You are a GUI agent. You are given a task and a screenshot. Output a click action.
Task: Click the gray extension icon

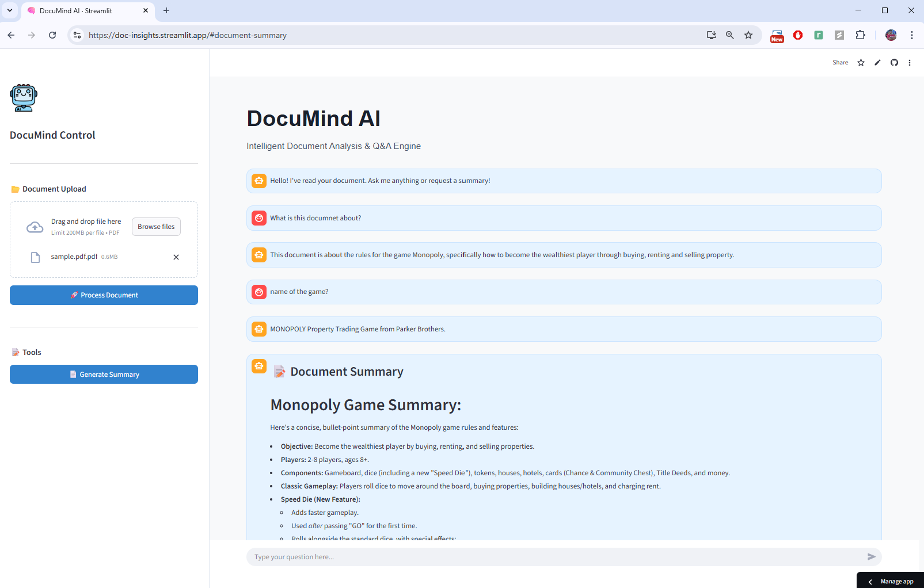coord(839,35)
